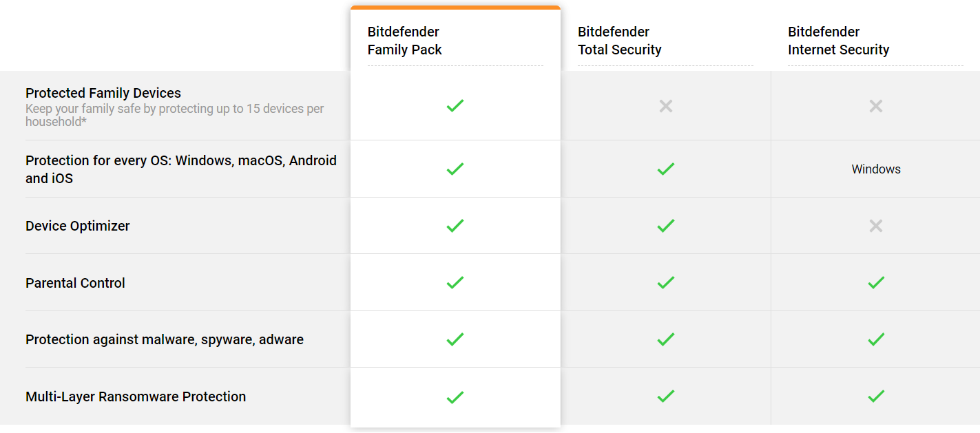Screen dimensions: 980x433
Task: Click Family Pack's Protected Family Devices checkmark
Action: (455, 106)
